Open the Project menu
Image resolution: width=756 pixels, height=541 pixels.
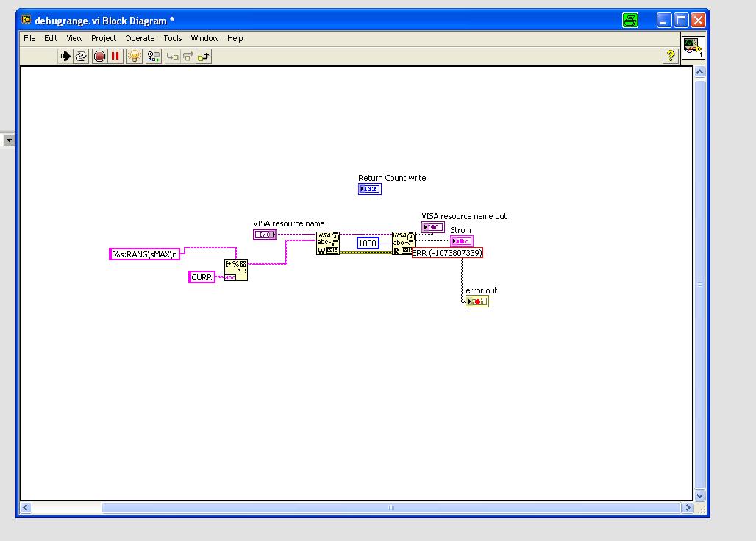point(104,38)
